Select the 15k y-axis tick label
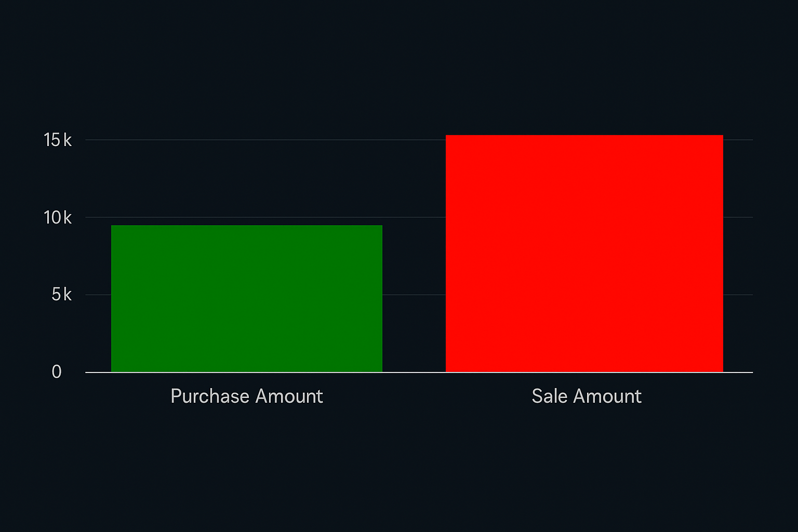 [x=58, y=140]
